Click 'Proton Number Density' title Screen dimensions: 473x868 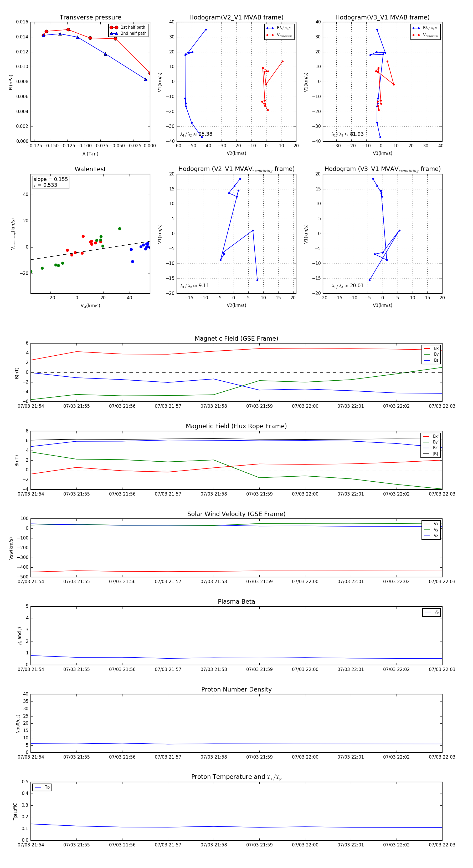(236, 689)
